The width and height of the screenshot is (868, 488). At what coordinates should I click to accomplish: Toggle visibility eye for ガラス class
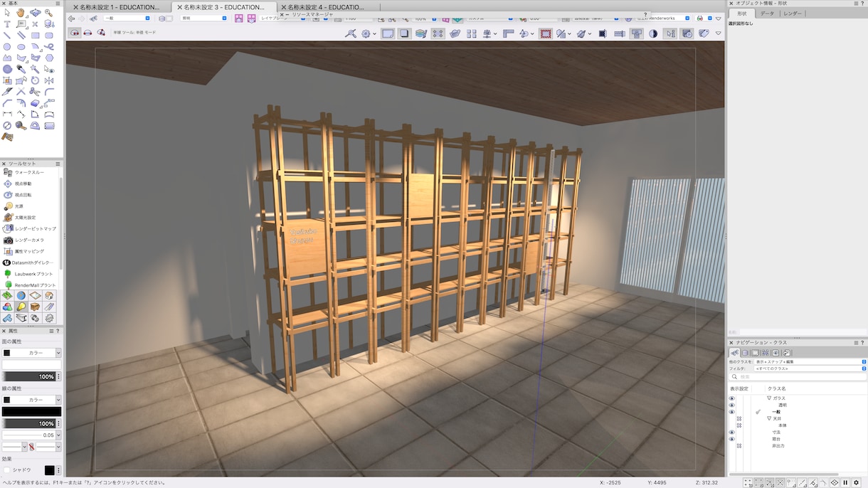click(731, 398)
